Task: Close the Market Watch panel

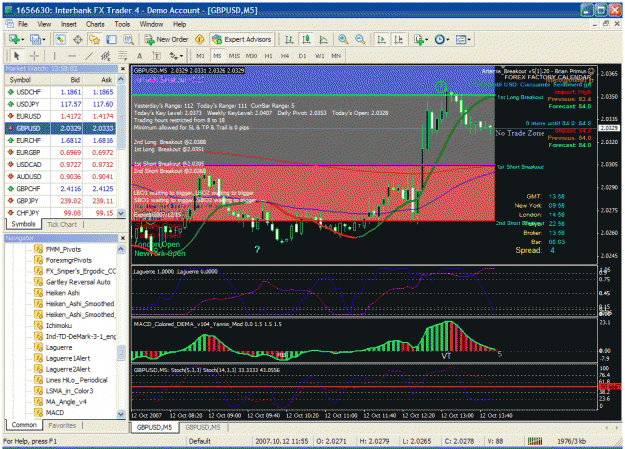Action: click(x=123, y=69)
